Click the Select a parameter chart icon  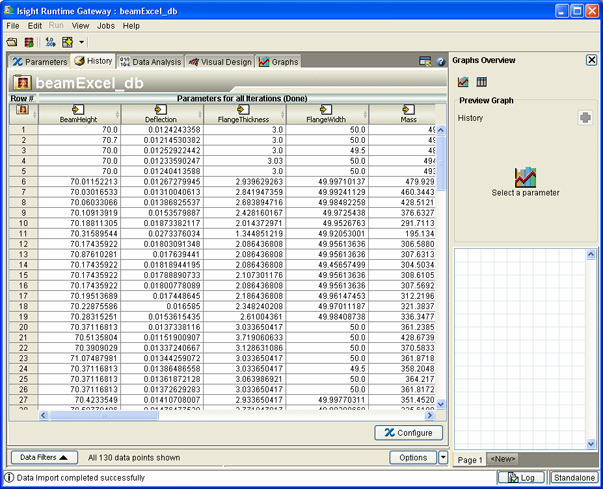point(525,177)
